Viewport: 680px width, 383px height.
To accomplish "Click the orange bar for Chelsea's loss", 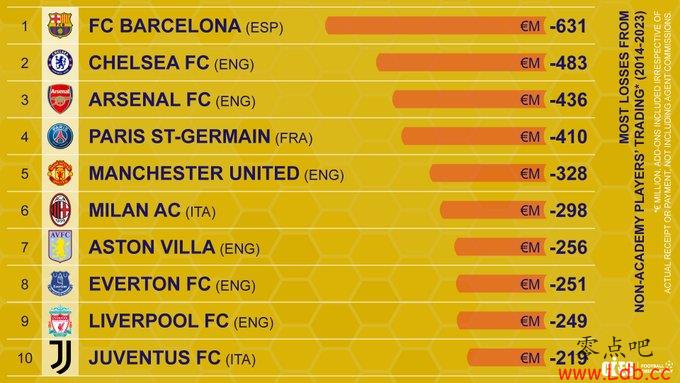I will [x=461, y=63].
